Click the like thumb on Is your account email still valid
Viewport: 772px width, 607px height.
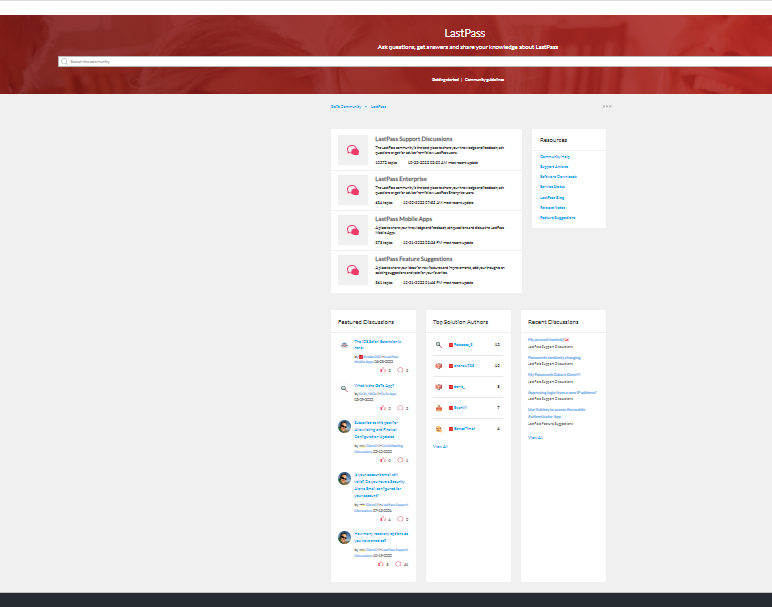coord(383,519)
